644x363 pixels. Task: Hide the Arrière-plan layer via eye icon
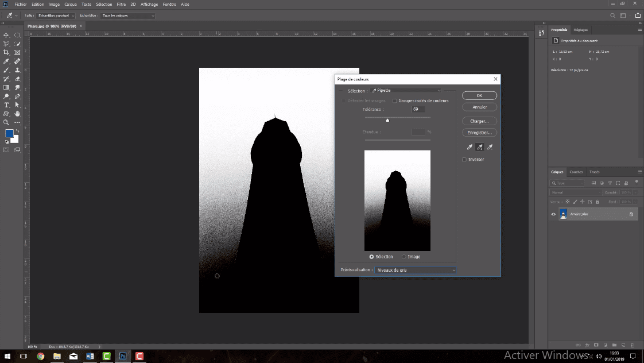tap(553, 214)
